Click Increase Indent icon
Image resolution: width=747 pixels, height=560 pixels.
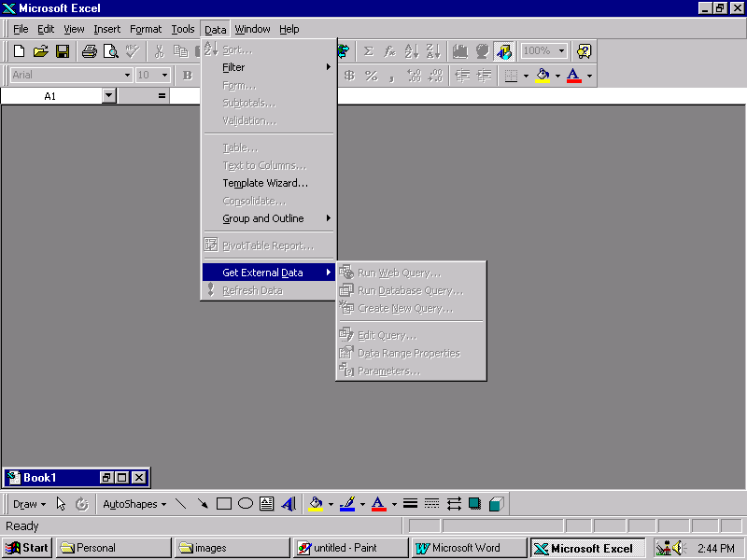[x=484, y=76]
